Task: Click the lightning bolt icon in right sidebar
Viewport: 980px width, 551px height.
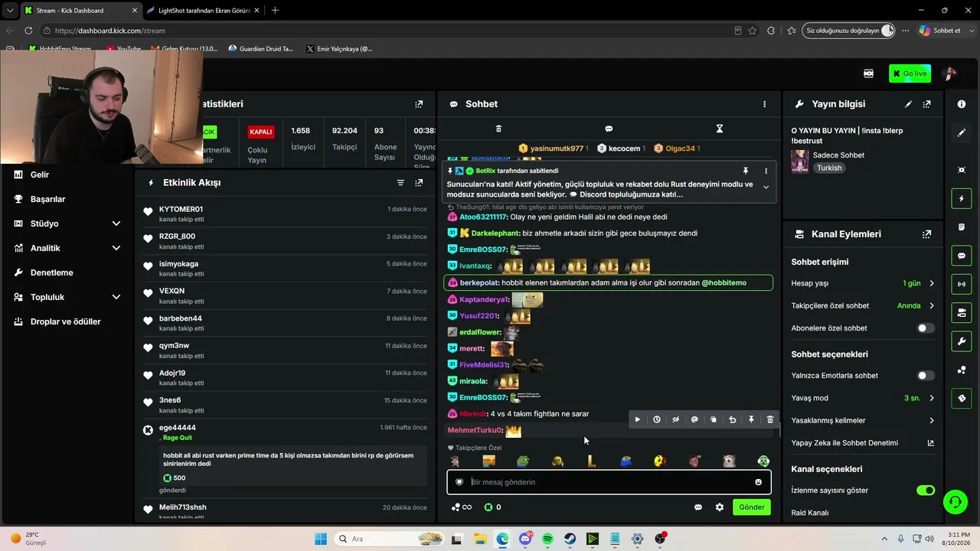Action: pos(962,199)
